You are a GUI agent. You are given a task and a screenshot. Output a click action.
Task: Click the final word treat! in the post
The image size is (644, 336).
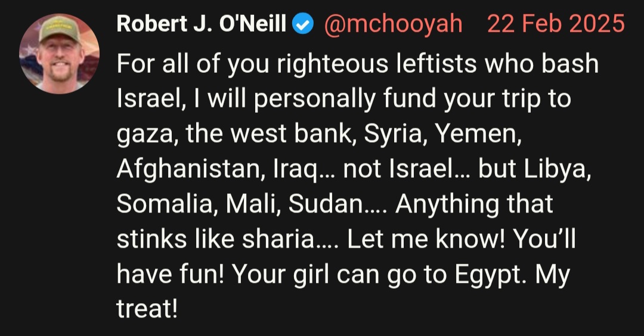[147, 309]
